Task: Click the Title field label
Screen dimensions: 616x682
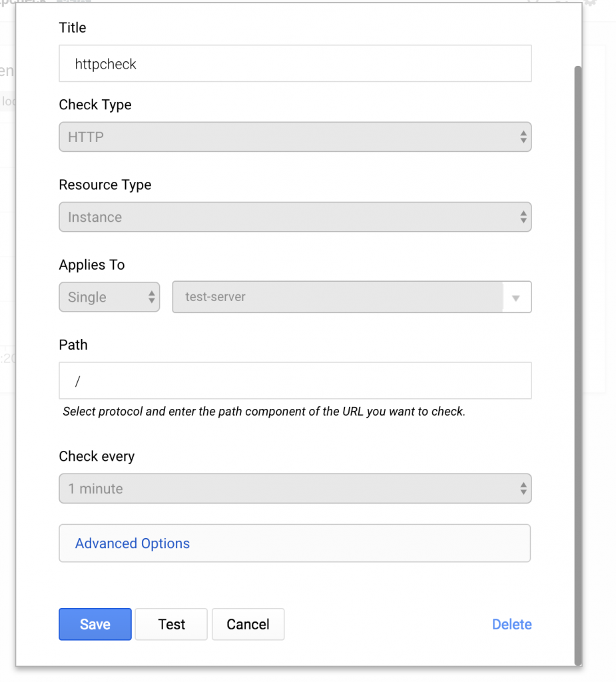Action: [73, 28]
